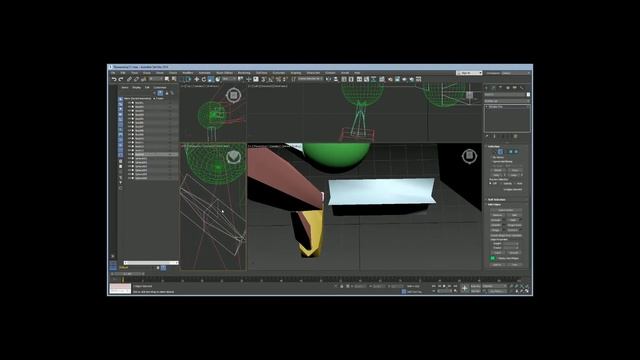The image size is (640, 360).
Task: Click the Chamfer button
Action: coord(496,225)
